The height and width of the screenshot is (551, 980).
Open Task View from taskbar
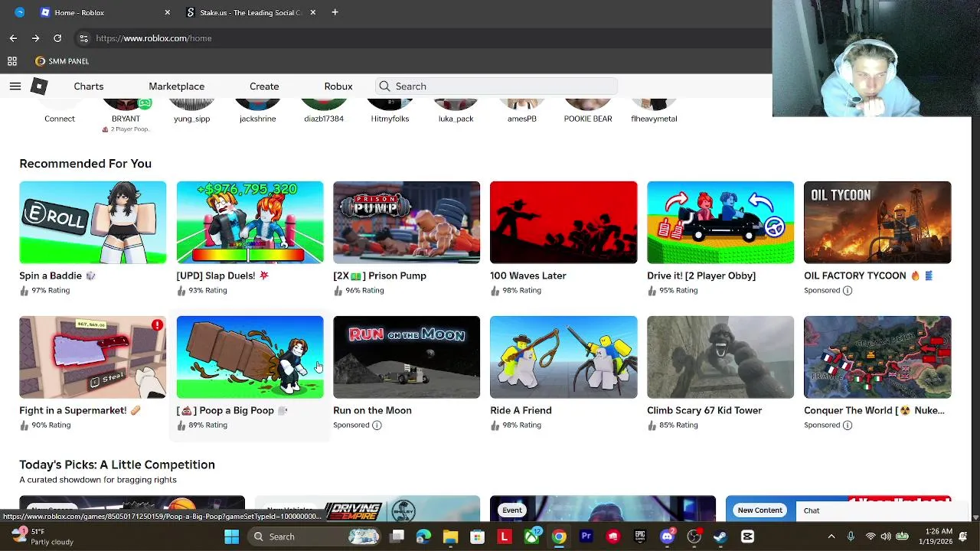pyautogui.click(x=397, y=536)
